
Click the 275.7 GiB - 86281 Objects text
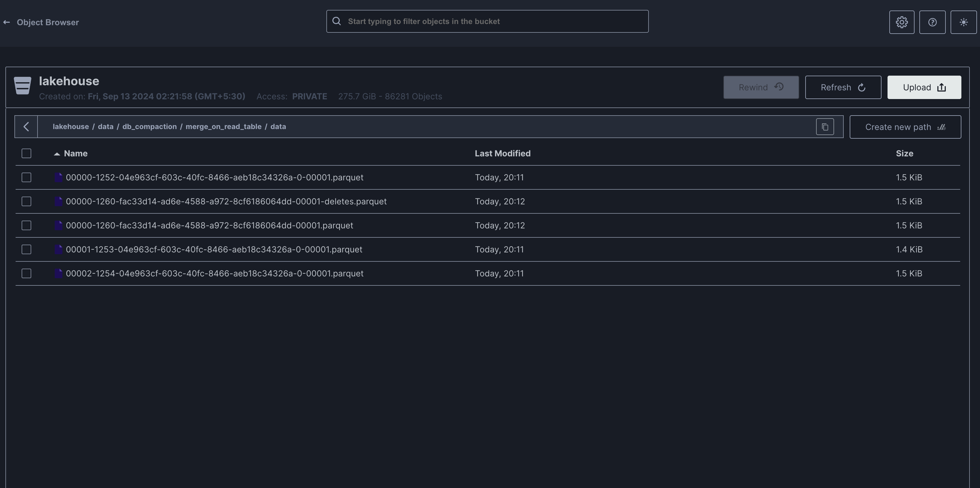pyautogui.click(x=390, y=96)
